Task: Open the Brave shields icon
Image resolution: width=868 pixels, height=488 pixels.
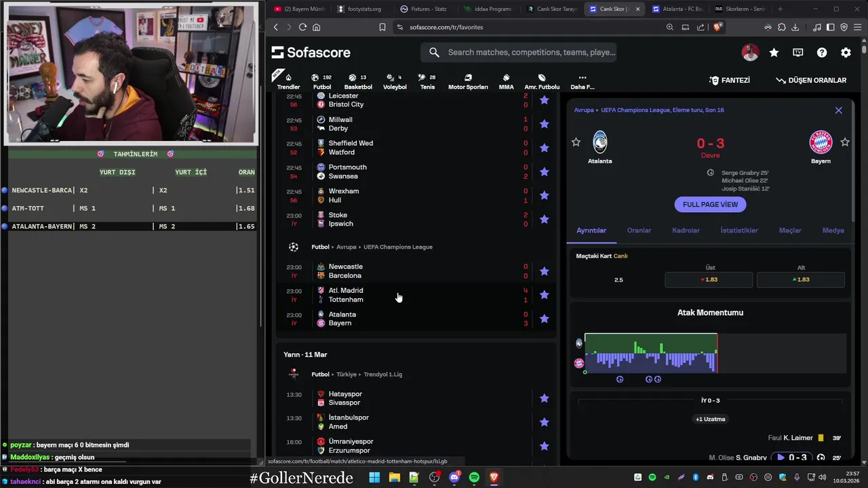Action: (x=719, y=27)
